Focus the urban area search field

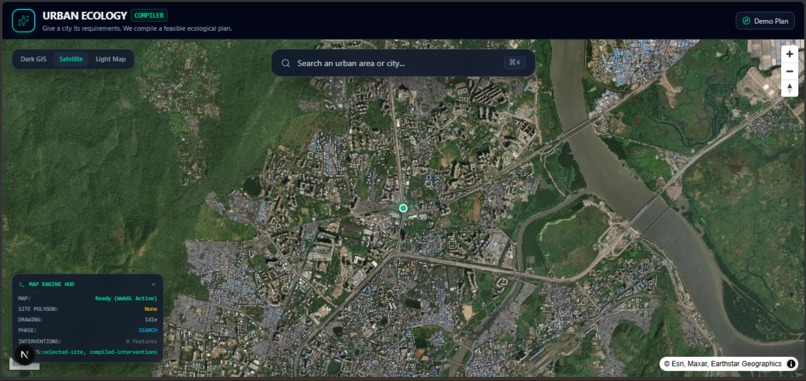tap(403, 63)
